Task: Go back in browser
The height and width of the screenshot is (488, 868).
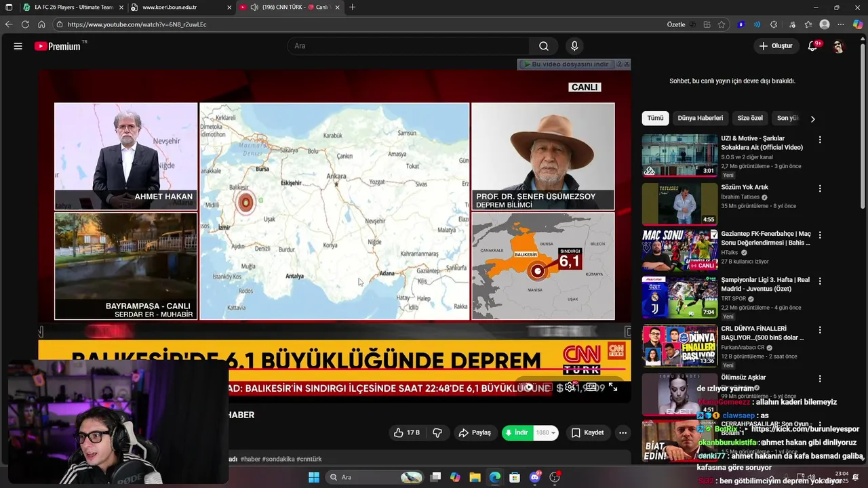Action: pyautogui.click(x=9, y=24)
